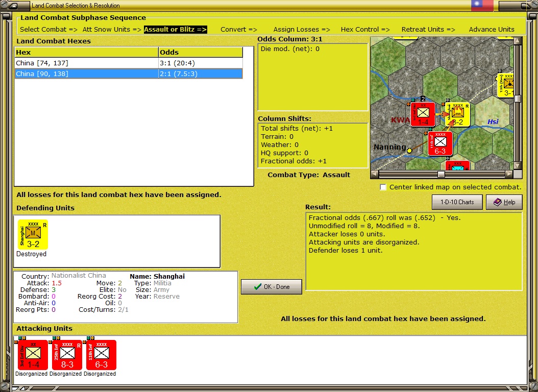Click the Cost/Turns: 2/1 value
This screenshot has width=538, height=392.
tap(123, 310)
